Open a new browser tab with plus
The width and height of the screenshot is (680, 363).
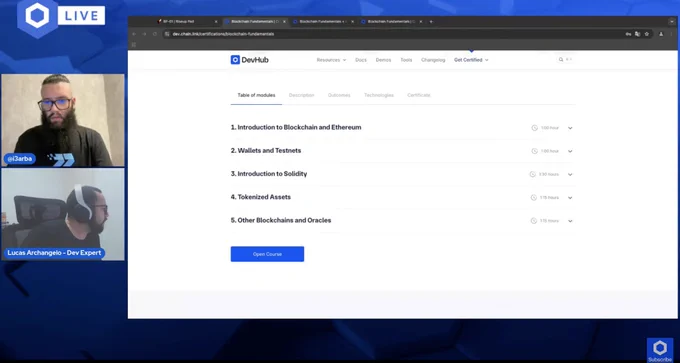tap(431, 21)
